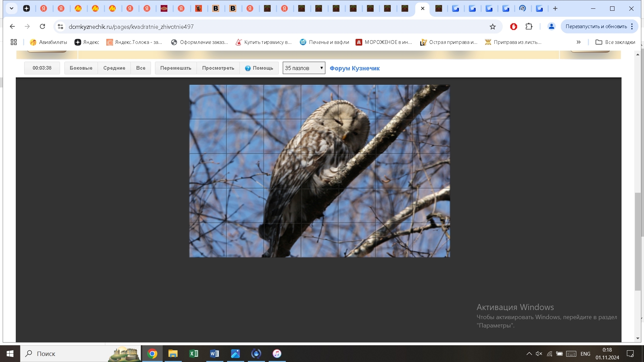Open the Острая приправа bookmark
Image resolution: width=644 pixels, height=362 pixels.
[x=449, y=42]
